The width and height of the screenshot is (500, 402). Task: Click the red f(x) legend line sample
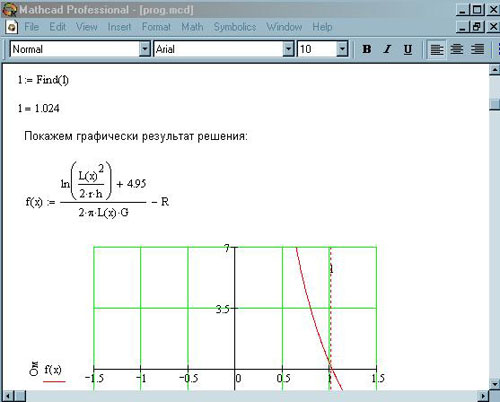point(54,381)
